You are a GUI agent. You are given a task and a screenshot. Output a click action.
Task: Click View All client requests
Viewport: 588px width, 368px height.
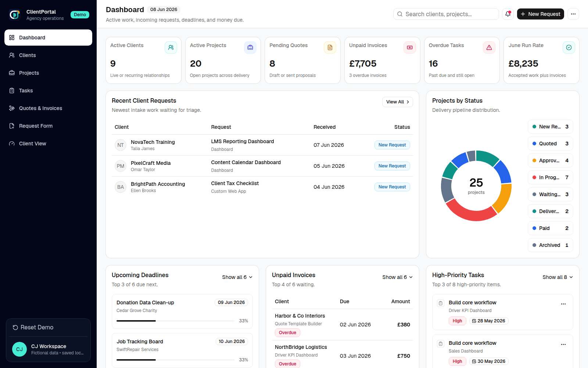(x=397, y=102)
